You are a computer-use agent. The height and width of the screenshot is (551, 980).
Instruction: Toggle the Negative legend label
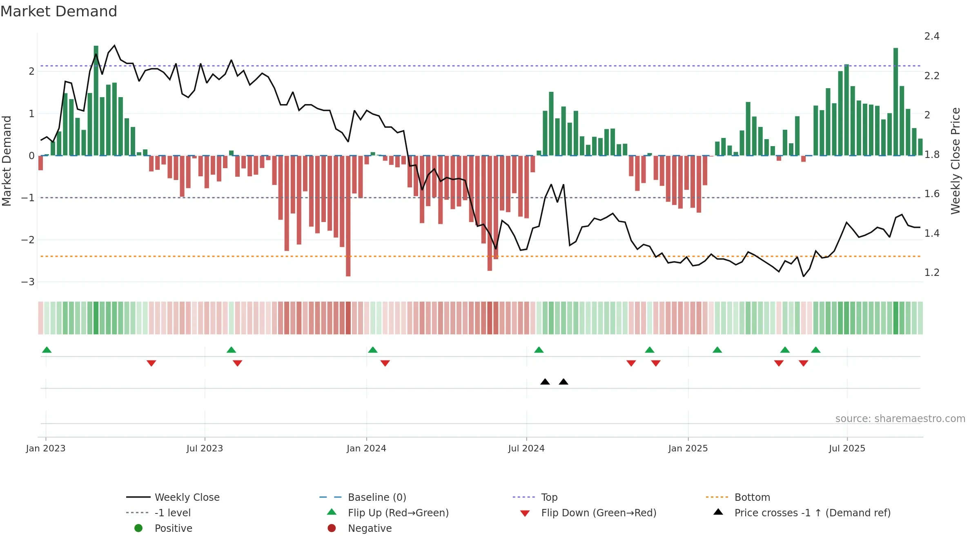coord(370,528)
